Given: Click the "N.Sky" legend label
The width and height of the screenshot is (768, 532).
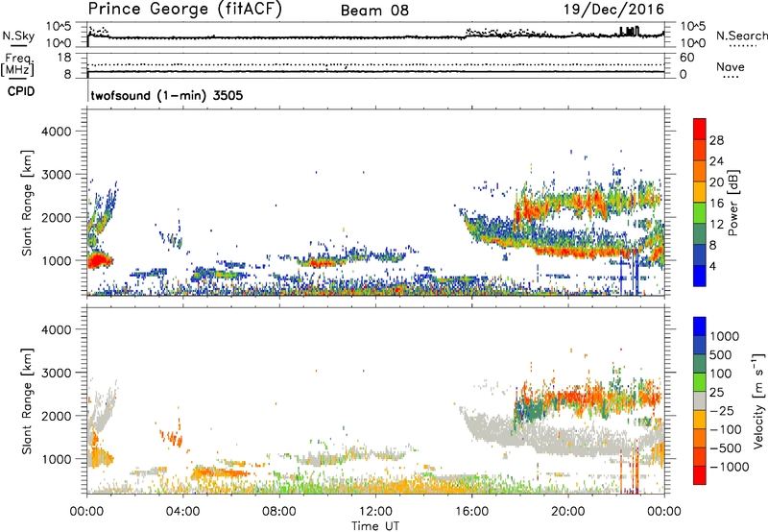Looking at the screenshot, I should (x=18, y=36).
